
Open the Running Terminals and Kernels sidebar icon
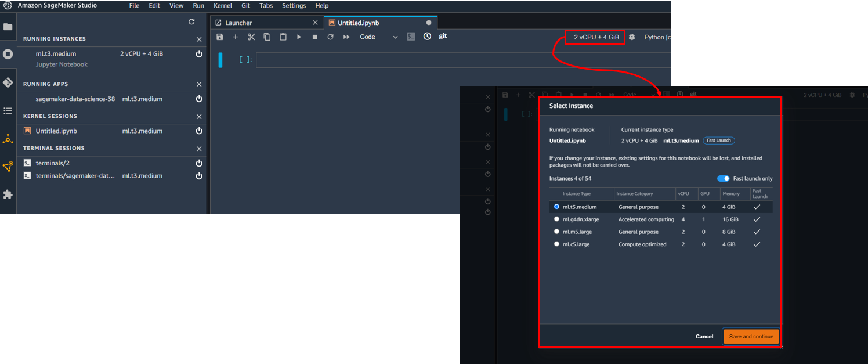(8, 54)
